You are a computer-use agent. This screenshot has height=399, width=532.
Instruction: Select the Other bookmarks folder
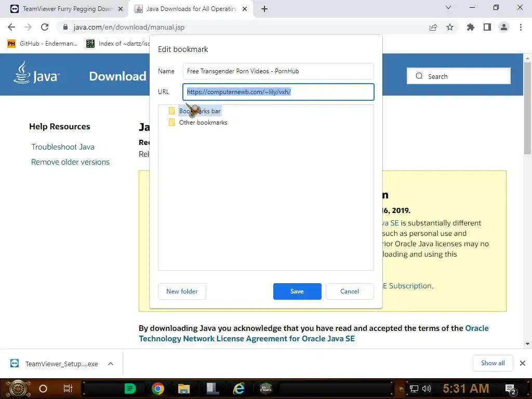[x=198, y=123]
